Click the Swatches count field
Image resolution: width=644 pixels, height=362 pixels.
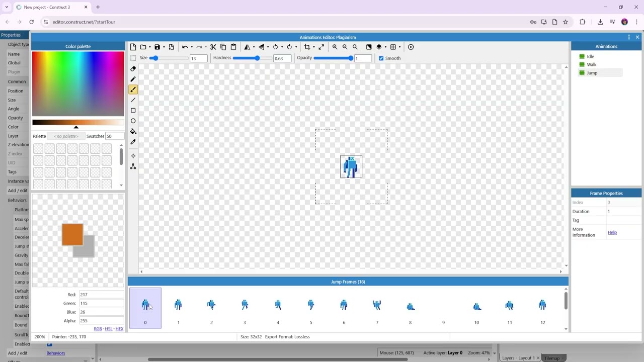click(114, 136)
